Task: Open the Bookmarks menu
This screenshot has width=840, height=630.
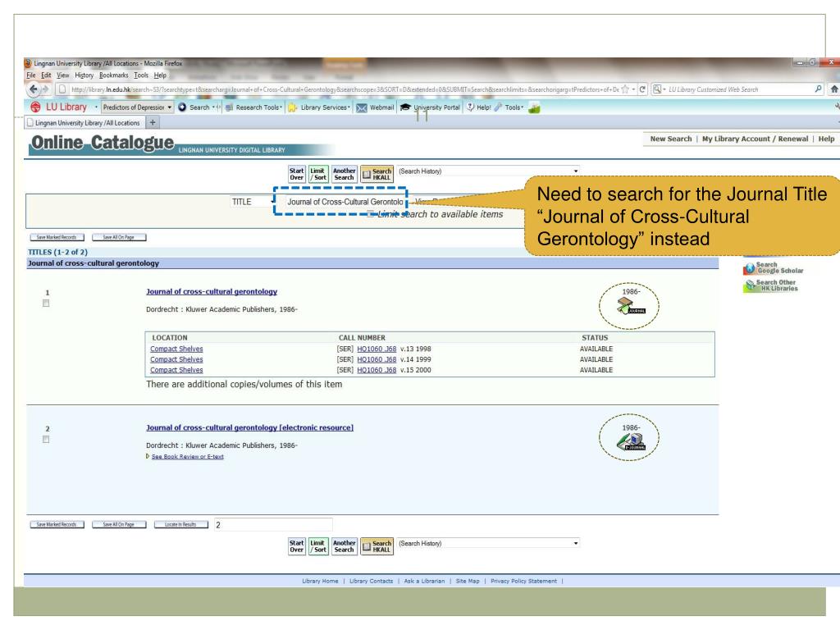Action: [113, 75]
